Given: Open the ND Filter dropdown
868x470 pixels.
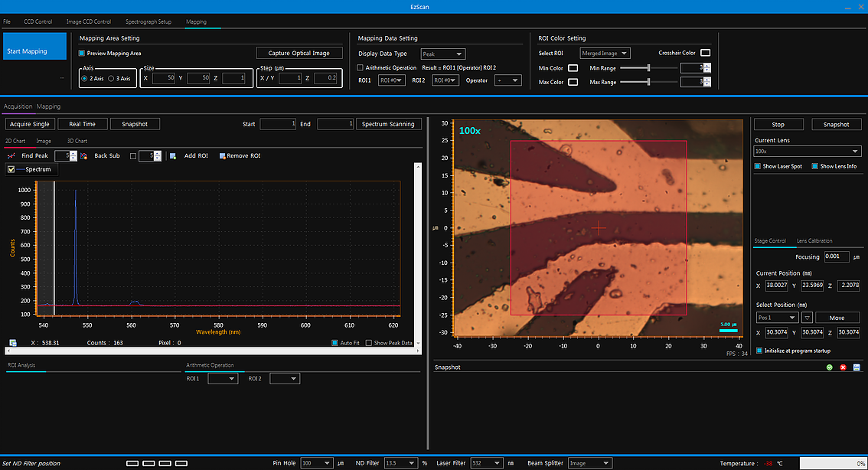Looking at the screenshot, I should click(x=401, y=463).
